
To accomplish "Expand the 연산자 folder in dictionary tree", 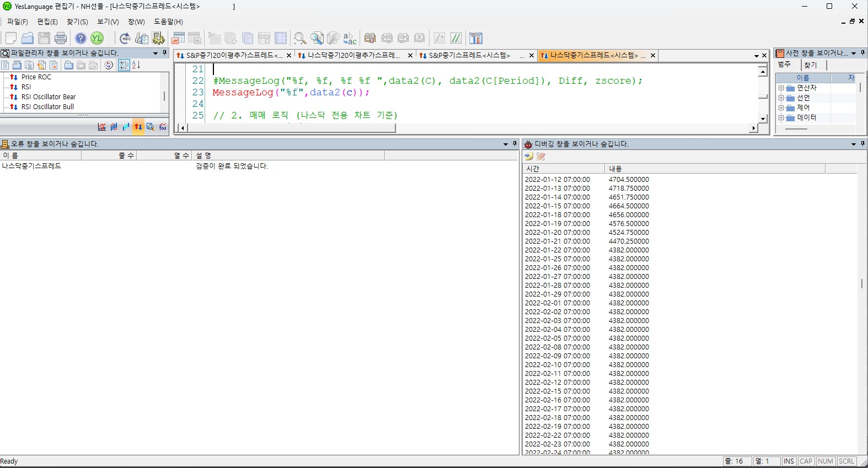I will (781, 88).
